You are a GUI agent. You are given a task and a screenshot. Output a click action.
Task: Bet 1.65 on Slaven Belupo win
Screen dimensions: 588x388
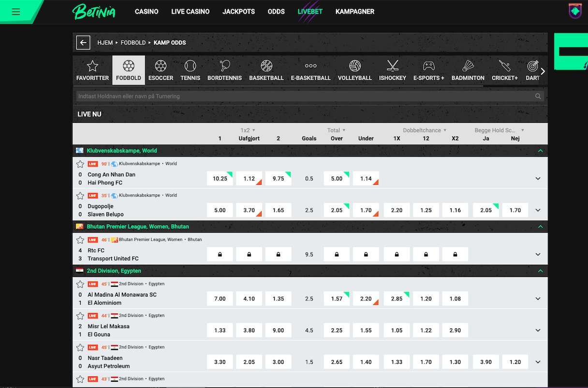[278, 210]
